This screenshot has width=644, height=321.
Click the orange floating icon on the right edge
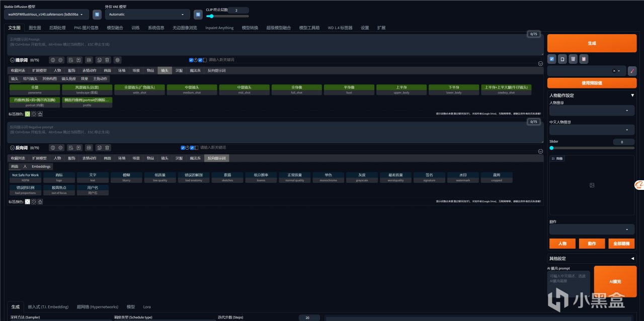[639, 186]
